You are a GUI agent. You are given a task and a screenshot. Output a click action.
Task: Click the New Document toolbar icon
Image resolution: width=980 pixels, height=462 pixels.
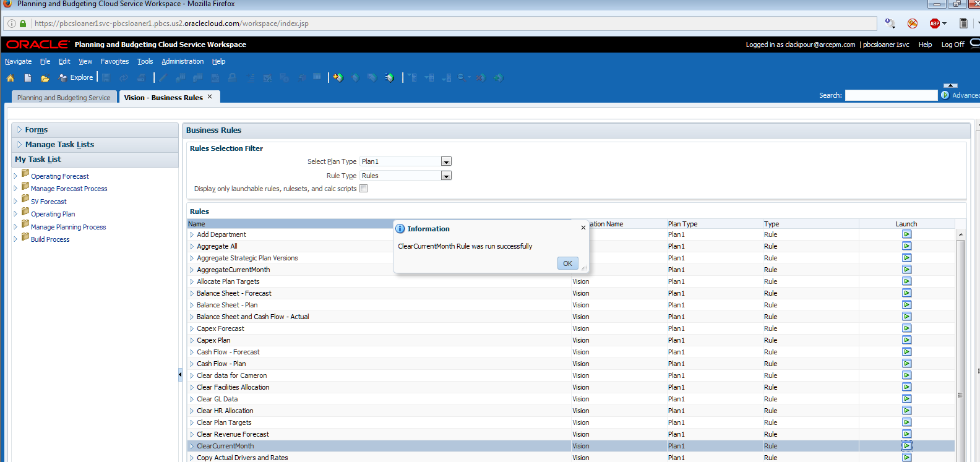pyautogui.click(x=28, y=78)
